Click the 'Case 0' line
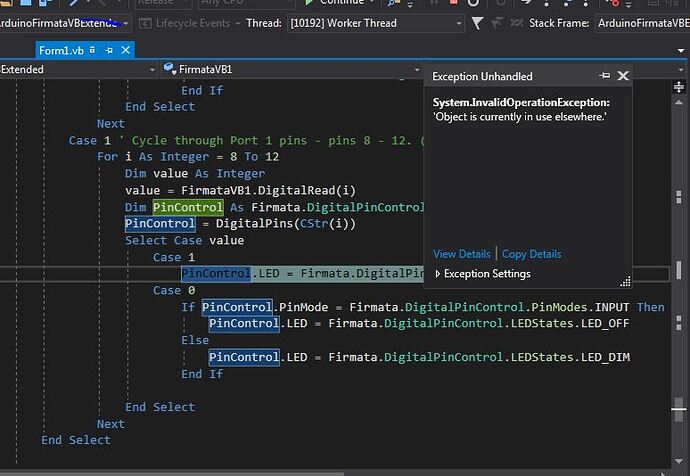690x476 pixels. click(174, 290)
